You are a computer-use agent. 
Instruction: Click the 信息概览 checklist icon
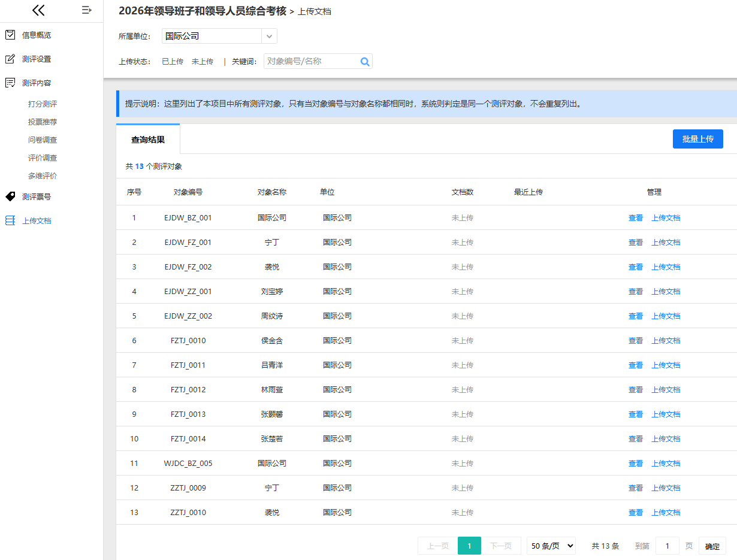click(10, 35)
